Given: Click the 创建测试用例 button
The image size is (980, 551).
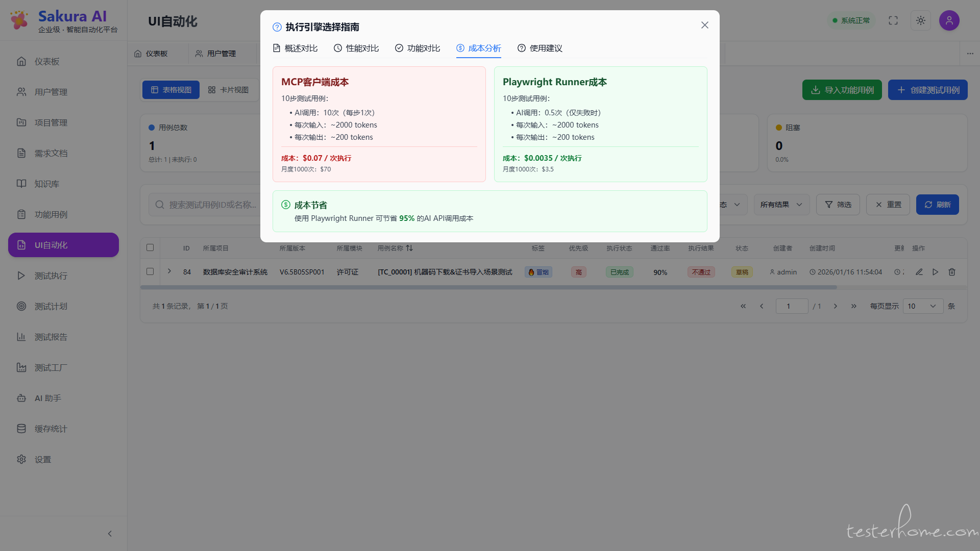Looking at the screenshot, I should pyautogui.click(x=927, y=90).
